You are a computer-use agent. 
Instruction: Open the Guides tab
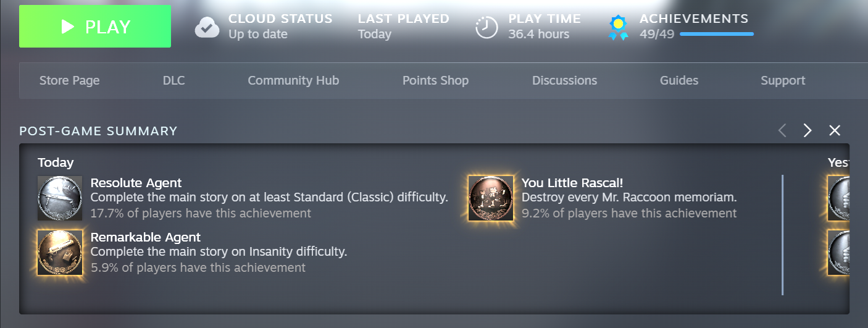click(x=679, y=80)
